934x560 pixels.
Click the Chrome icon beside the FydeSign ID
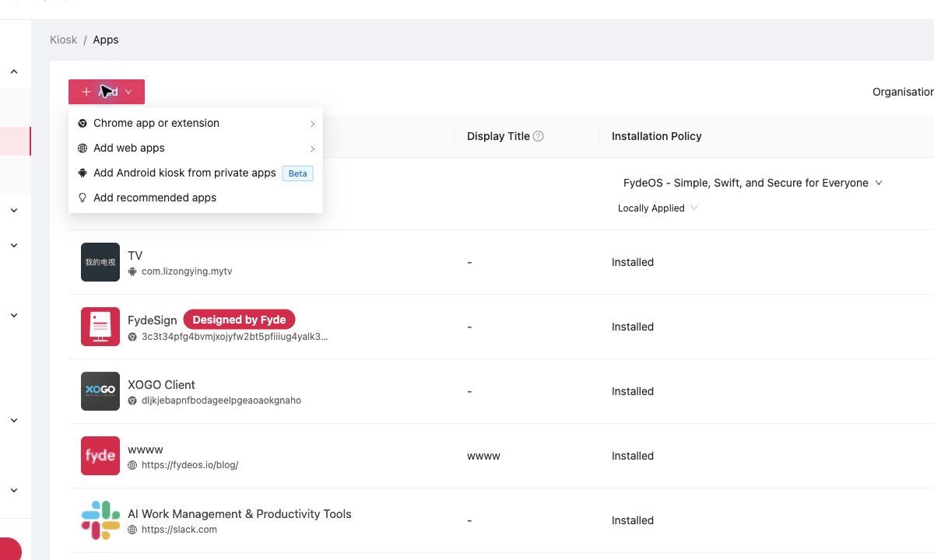click(133, 337)
